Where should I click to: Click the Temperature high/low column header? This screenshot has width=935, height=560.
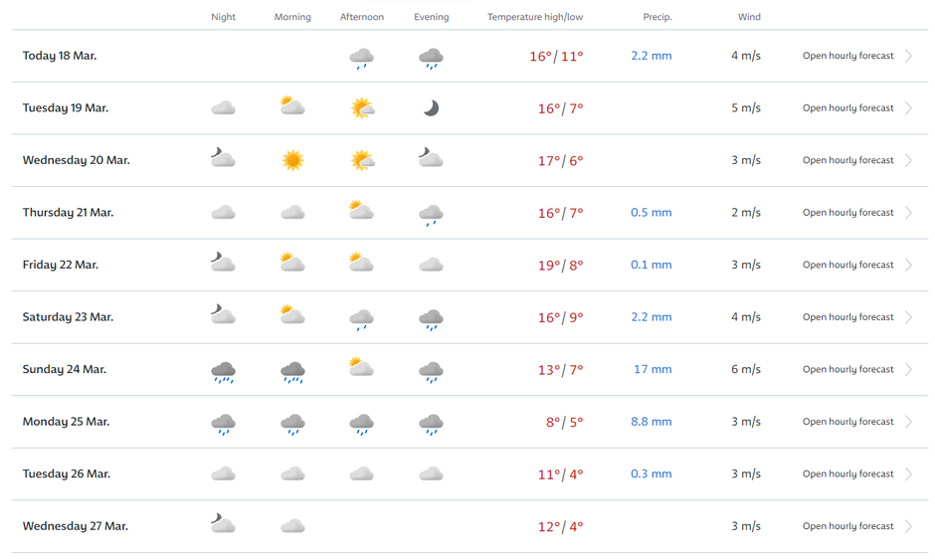pos(535,17)
